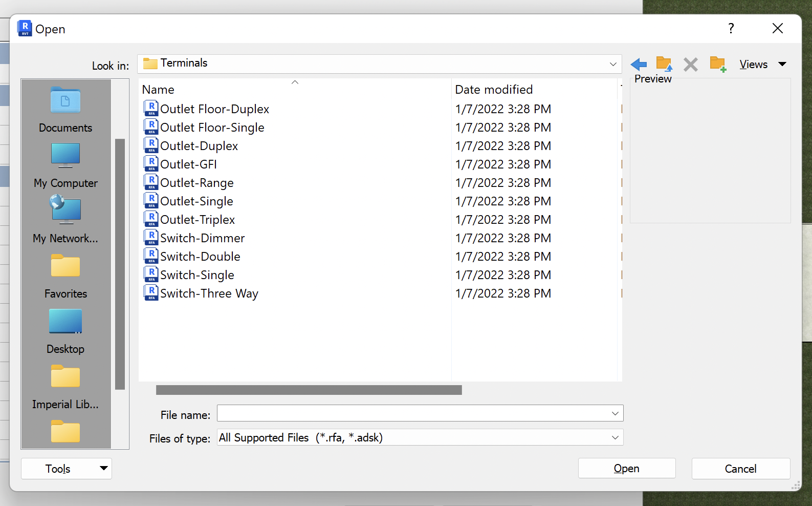Image resolution: width=812 pixels, height=506 pixels.
Task: Click the Outlet-Triplex file icon
Action: (151, 219)
